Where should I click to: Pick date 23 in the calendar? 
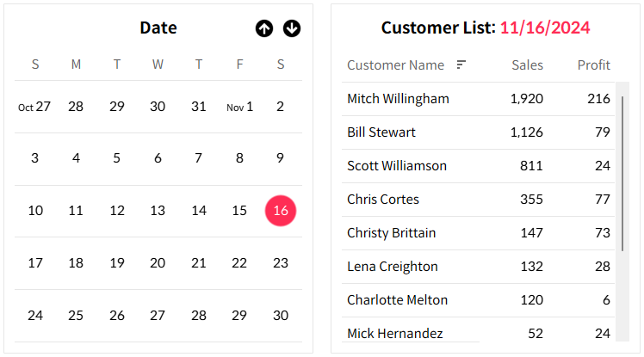(x=281, y=263)
